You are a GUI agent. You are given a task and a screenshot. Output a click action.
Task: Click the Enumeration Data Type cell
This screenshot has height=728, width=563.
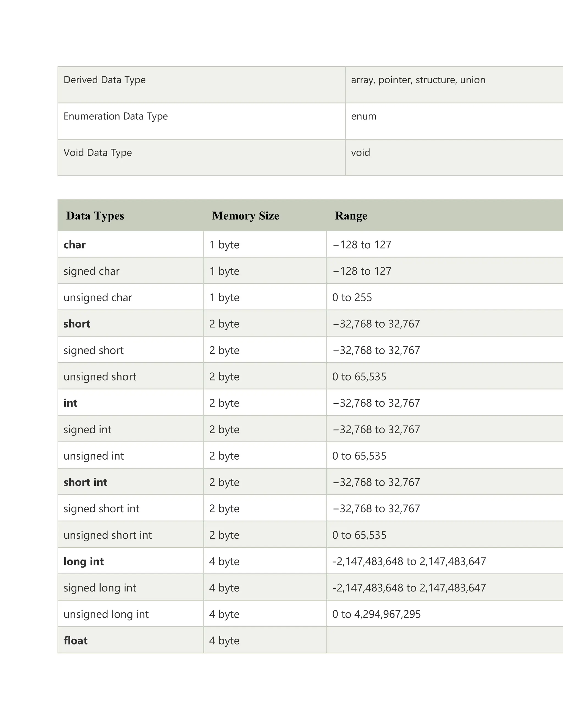(x=202, y=121)
